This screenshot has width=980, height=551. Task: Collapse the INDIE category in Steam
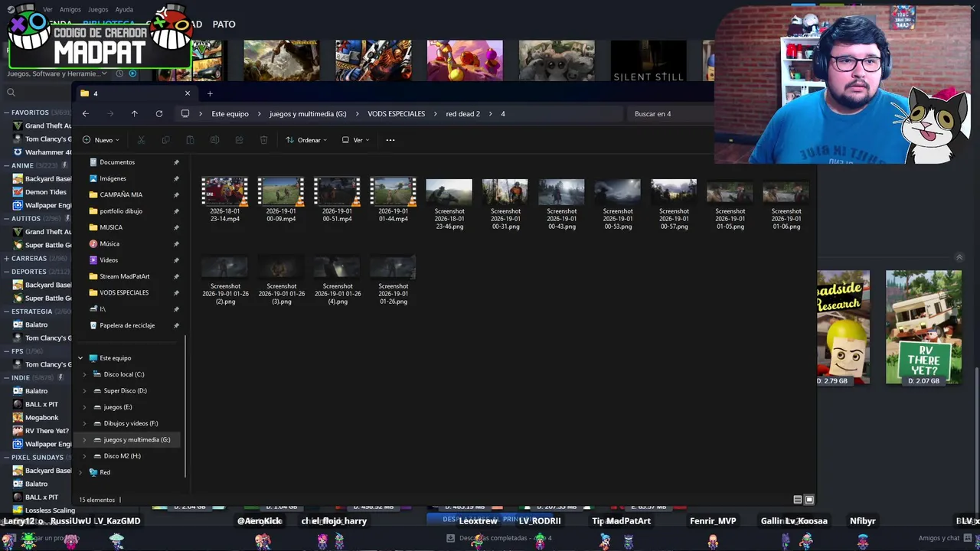coord(7,377)
